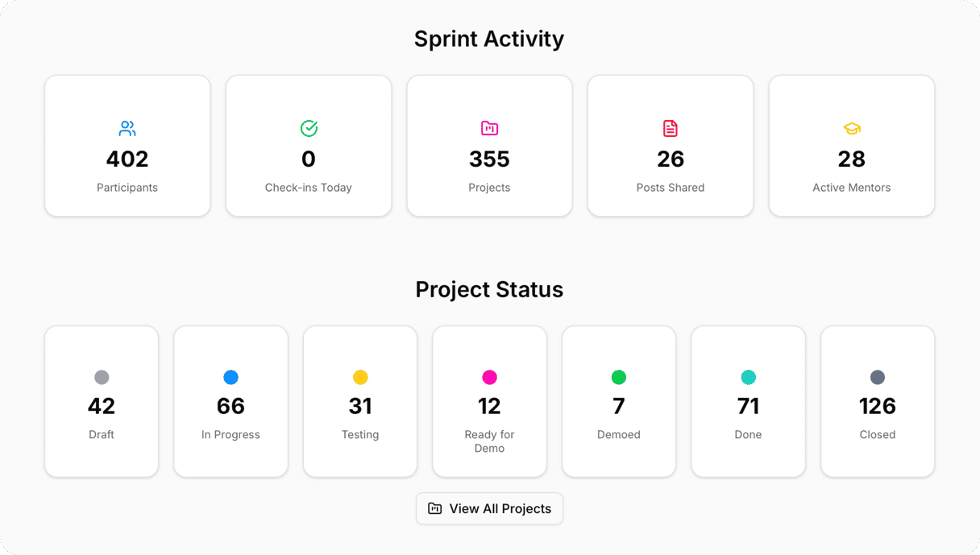The image size is (980, 555).
Task: Click the blue In Progress status dot
Action: (231, 376)
